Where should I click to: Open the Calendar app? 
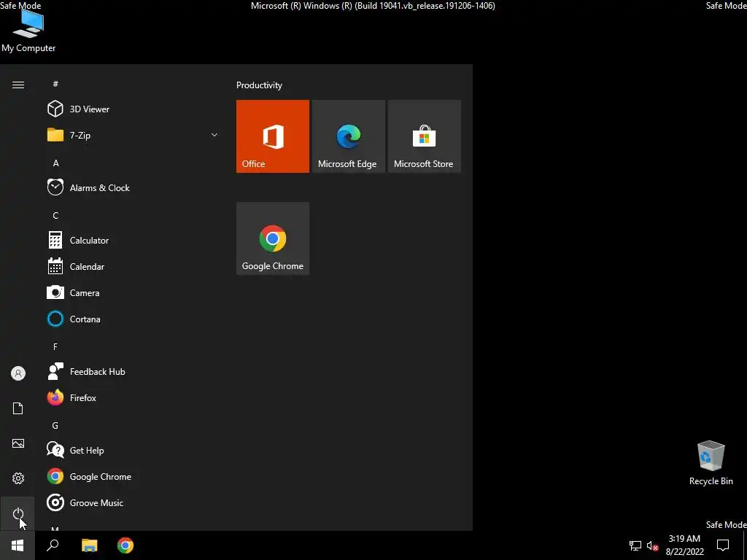point(133,267)
